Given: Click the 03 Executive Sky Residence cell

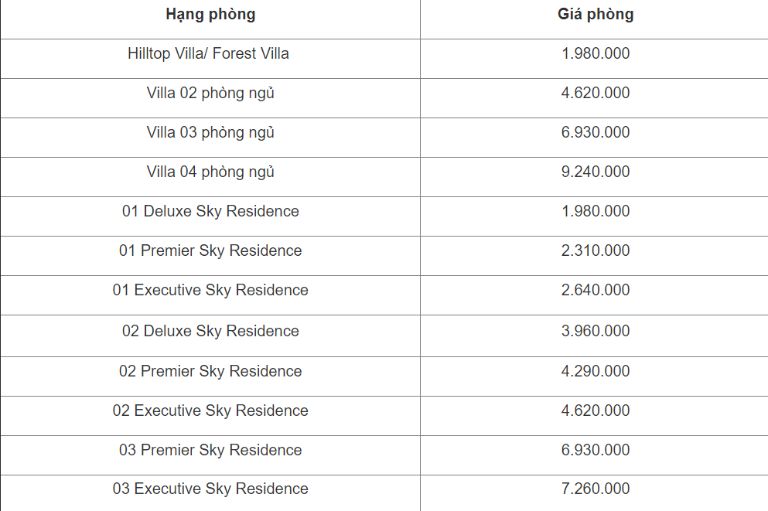Looking at the screenshot, I should click(211, 493).
